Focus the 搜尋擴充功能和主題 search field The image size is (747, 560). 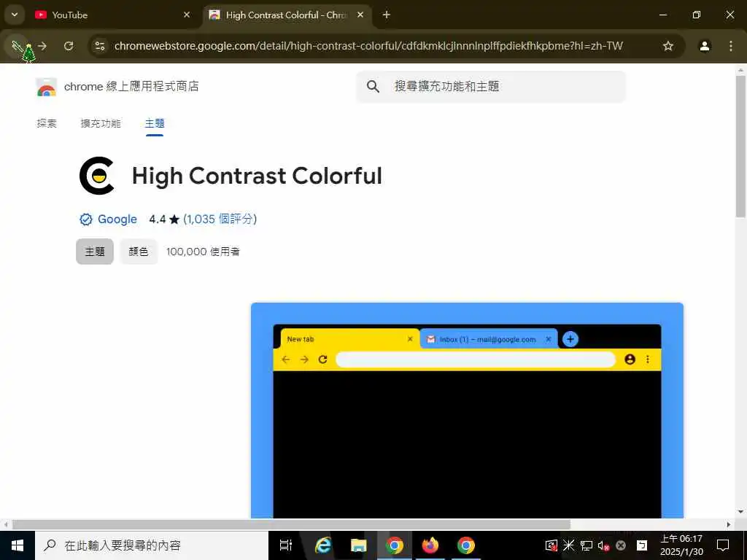(x=491, y=87)
